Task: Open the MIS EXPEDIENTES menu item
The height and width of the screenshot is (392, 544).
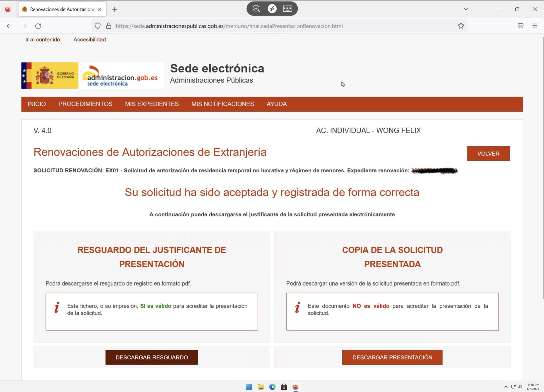Action: tap(152, 104)
